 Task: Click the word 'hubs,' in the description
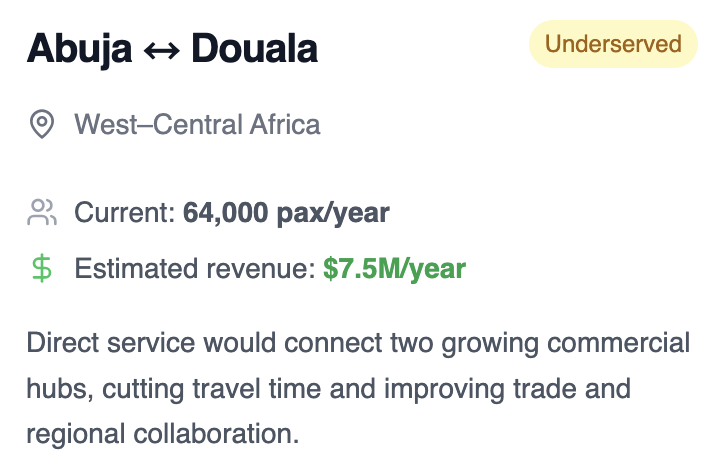(x=60, y=388)
